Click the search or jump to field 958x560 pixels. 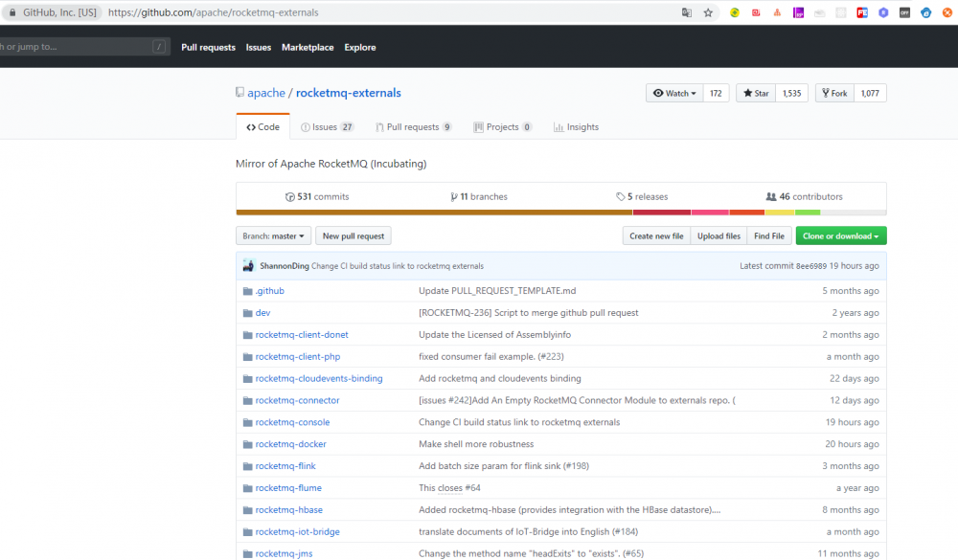click(x=83, y=46)
